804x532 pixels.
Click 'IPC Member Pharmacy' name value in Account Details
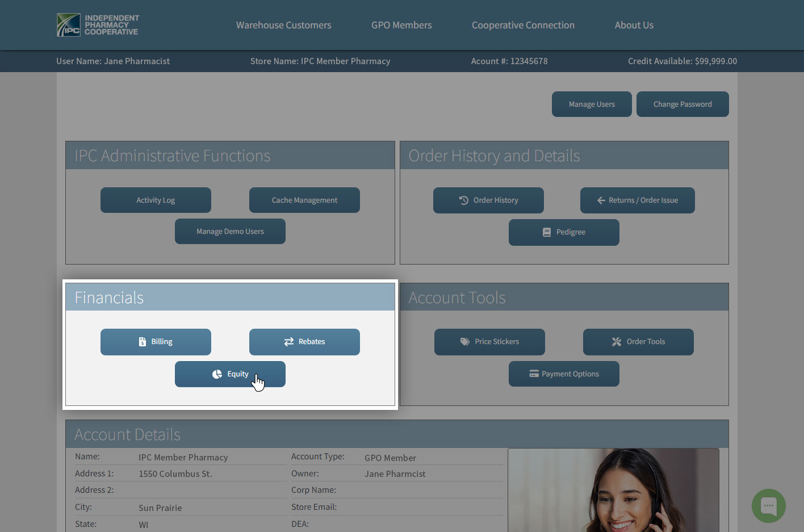tap(183, 458)
